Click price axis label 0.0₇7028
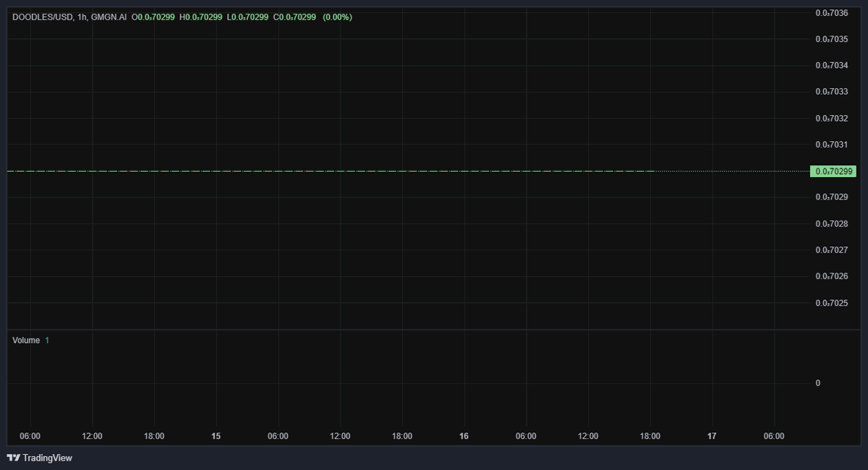This screenshot has height=470, width=868. 832,223
